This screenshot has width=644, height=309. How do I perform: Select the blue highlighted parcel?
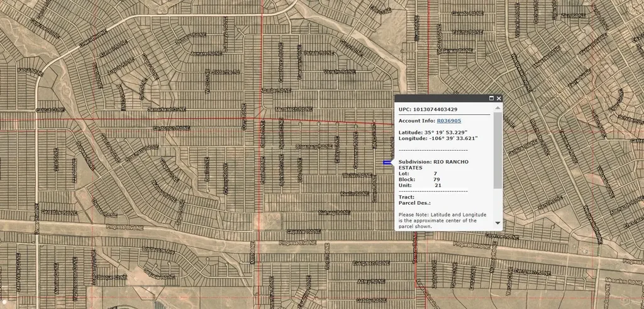pyautogui.click(x=387, y=163)
